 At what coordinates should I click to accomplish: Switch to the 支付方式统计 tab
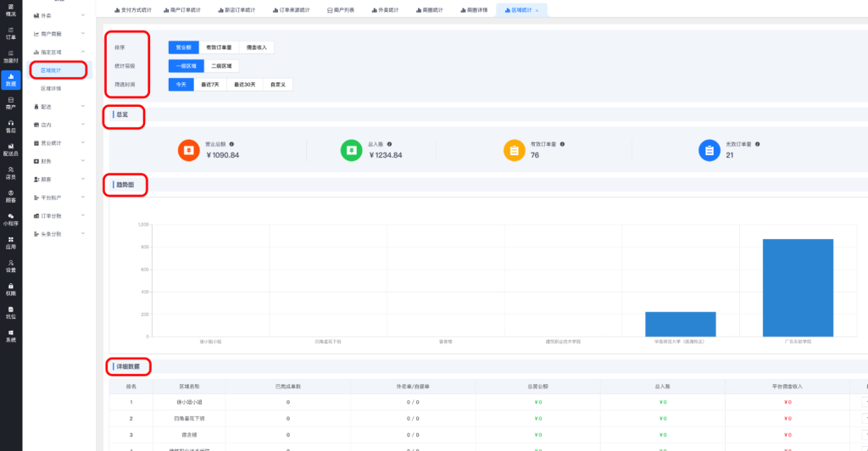tap(132, 9)
